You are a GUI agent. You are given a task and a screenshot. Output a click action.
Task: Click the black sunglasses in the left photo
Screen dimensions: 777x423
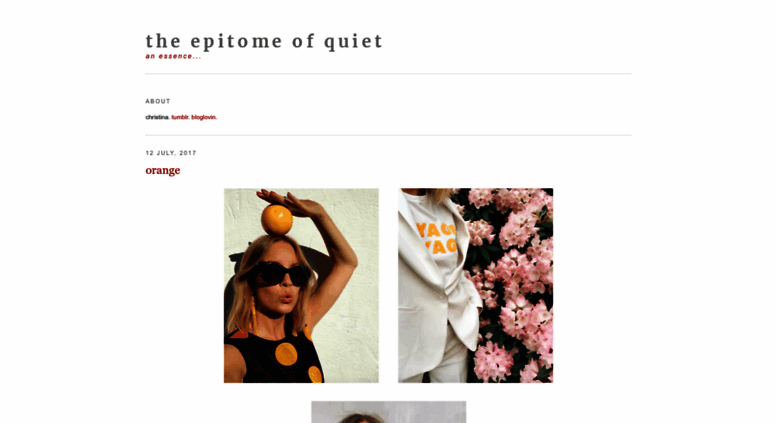click(280, 274)
